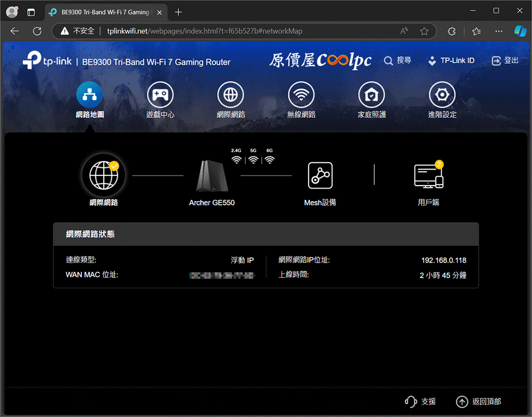Viewport: 532px width, 417px height.
Task: Click the tp-link logo
Action: coord(47,60)
